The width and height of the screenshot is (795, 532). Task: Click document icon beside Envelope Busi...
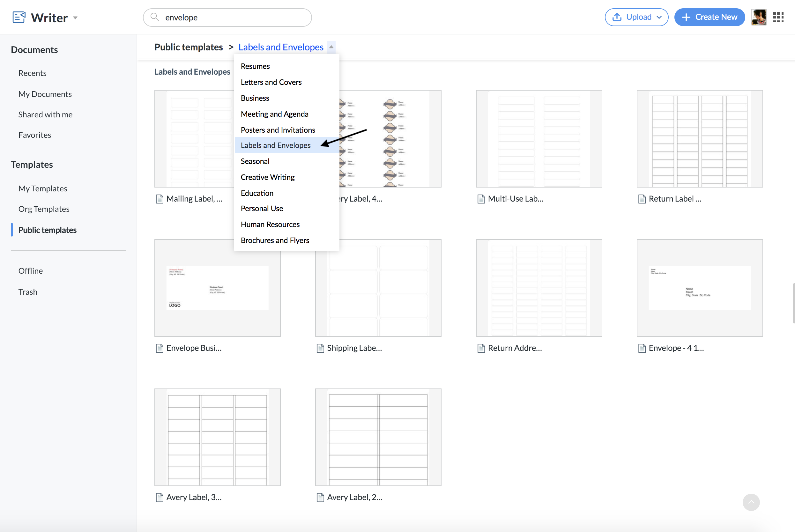[x=160, y=348]
